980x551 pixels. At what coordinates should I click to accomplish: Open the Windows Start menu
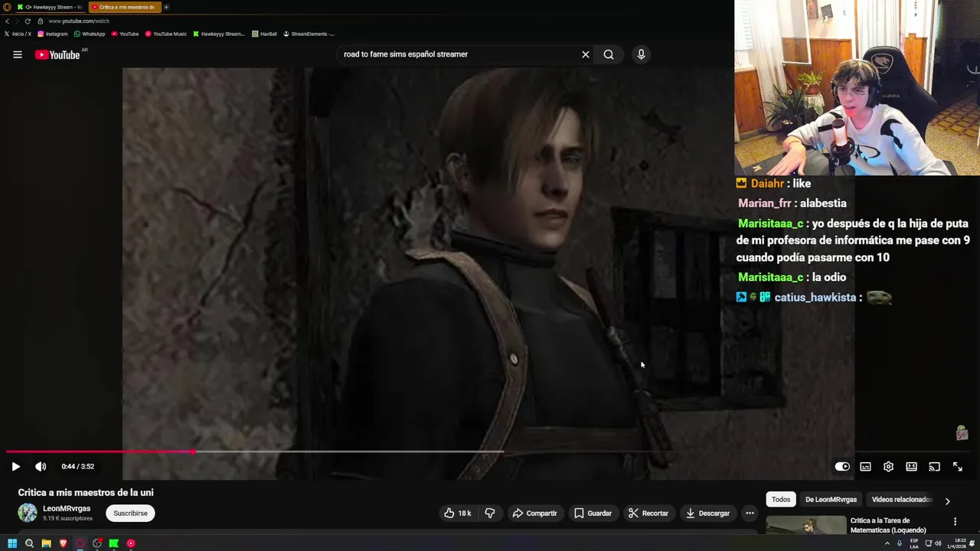click(x=12, y=543)
